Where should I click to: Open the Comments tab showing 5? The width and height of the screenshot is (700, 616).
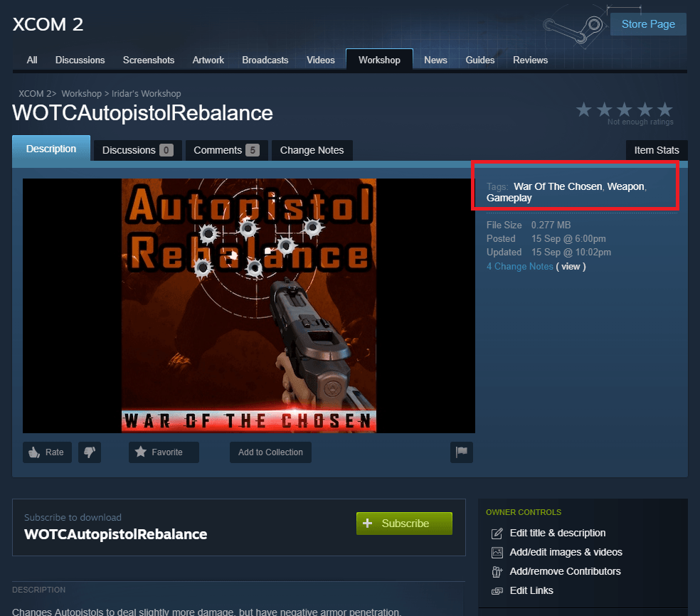click(x=226, y=150)
